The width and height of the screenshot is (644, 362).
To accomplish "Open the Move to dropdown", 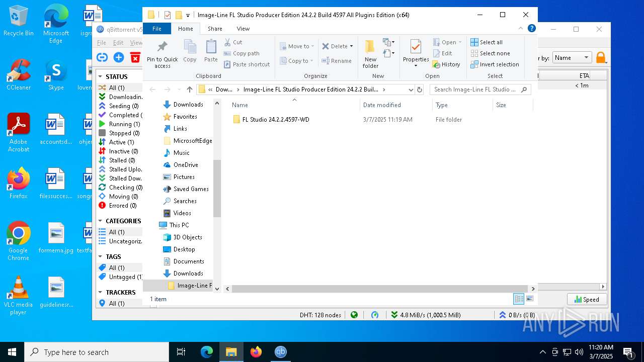I will coord(297,46).
